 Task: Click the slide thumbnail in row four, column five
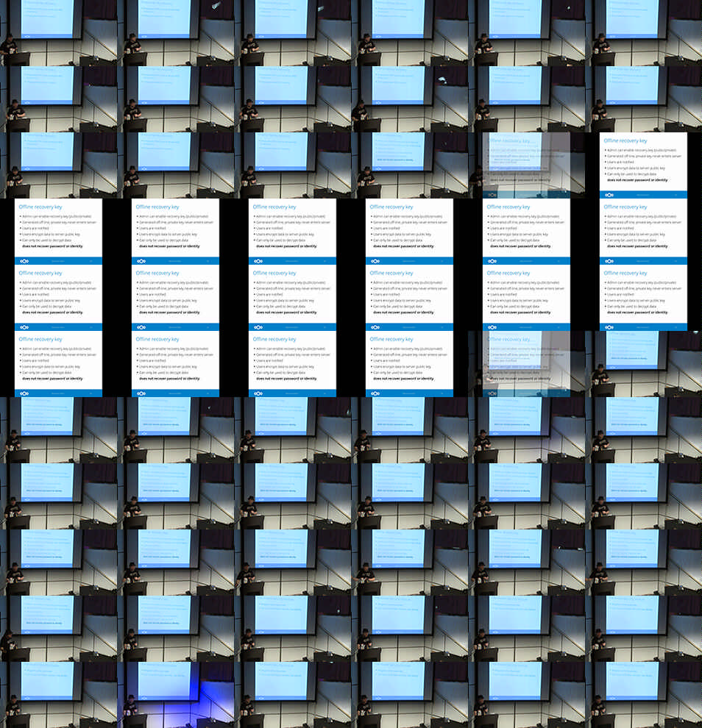(x=526, y=232)
